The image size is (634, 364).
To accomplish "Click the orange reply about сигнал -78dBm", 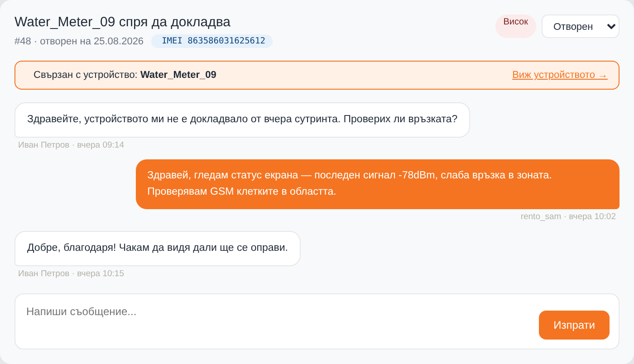I will pos(378,184).
